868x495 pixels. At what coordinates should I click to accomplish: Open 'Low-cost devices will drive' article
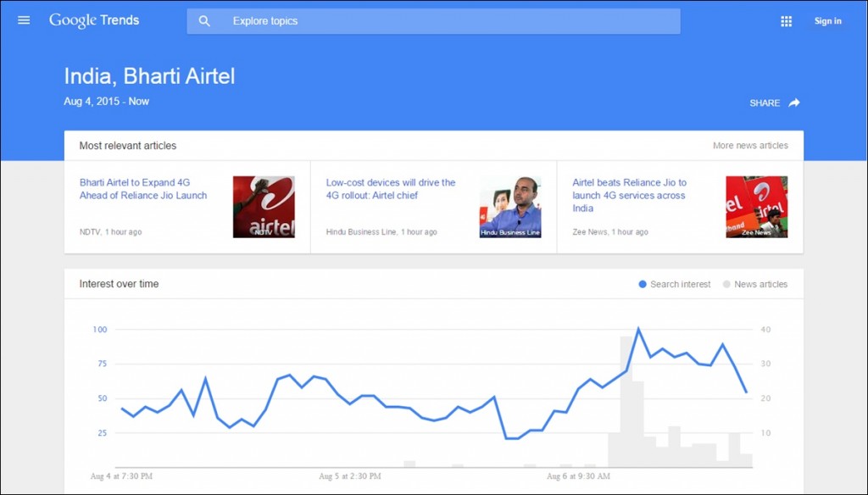(391, 189)
